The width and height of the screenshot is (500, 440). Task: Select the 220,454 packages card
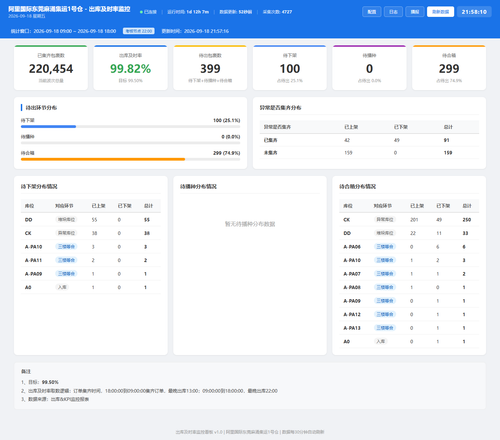coord(51,68)
